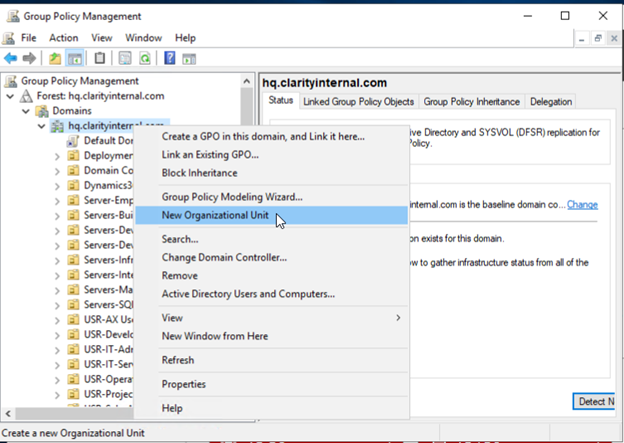Expand the Servers-Bui OU node
This screenshot has height=443, width=624.
click(x=57, y=216)
